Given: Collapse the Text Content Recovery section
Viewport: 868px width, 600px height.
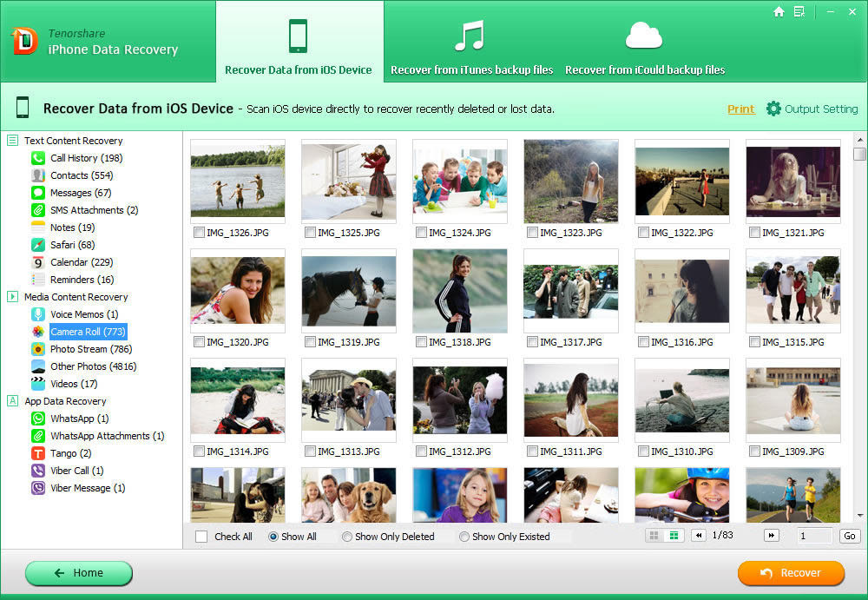Looking at the screenshot, I should [12, 140].
